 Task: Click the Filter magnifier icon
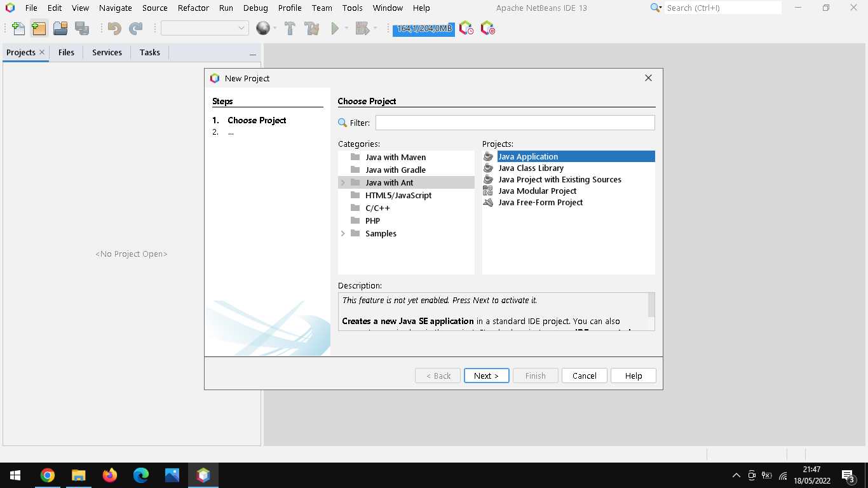click(342, 123)
